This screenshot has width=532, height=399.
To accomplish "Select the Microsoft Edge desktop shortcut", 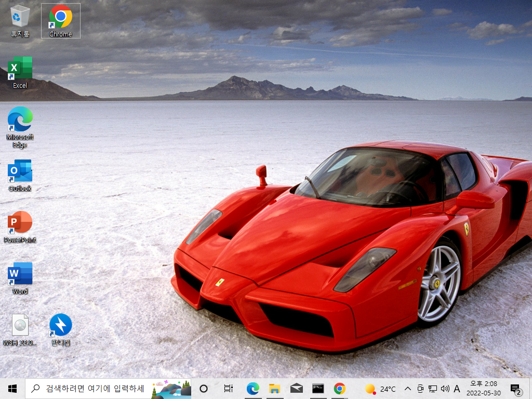I will (x=20, y=127).
